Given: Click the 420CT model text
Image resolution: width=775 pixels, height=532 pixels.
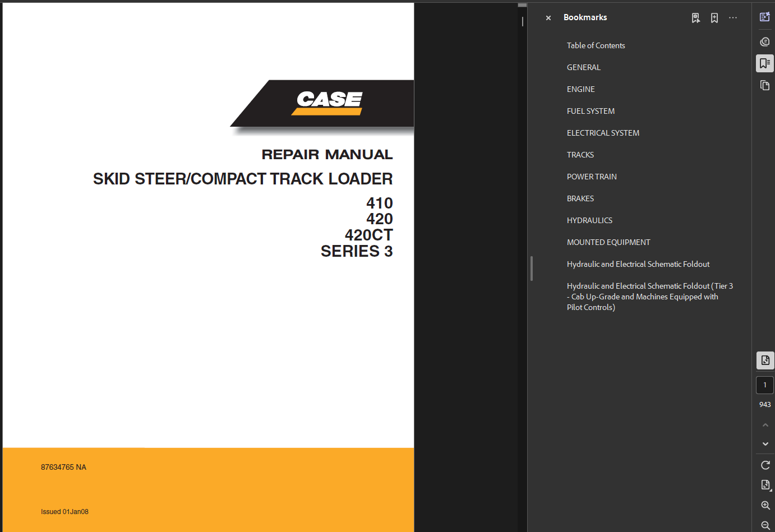Looking at the screenshot, I should [x=368, y=235].
